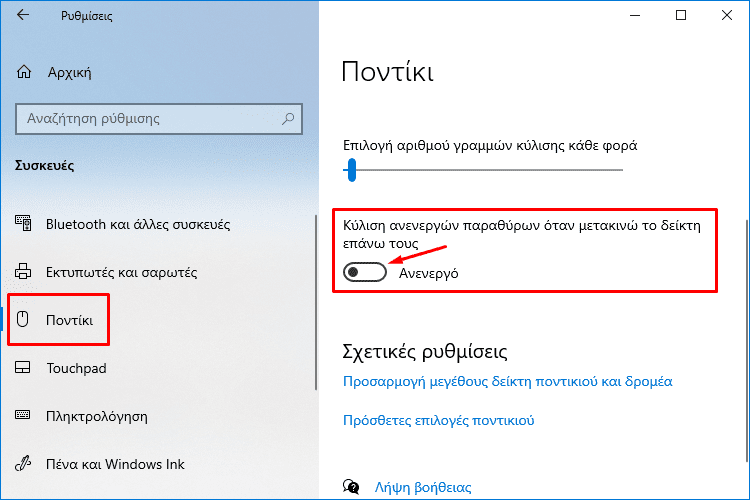The height and width of the screenshot is (500, 750).
Task: Click the search magnifier icon
Action: point(288,118)
